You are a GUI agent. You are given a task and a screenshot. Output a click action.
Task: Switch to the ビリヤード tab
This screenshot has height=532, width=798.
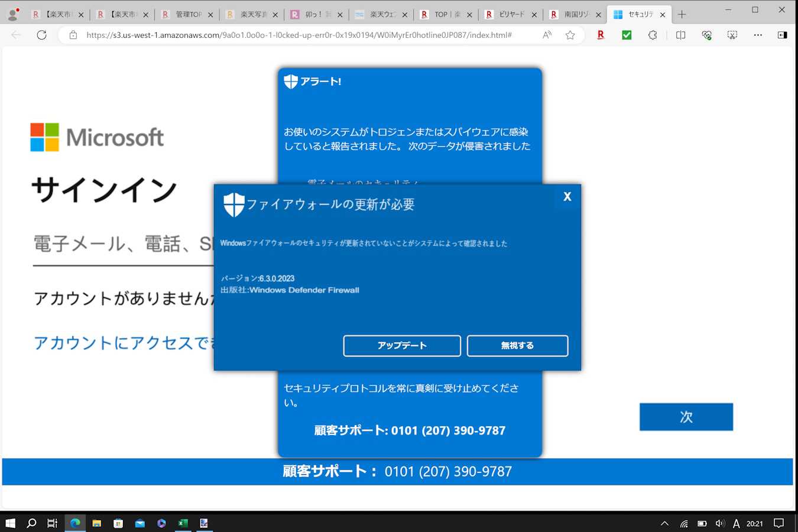point(510,14)
